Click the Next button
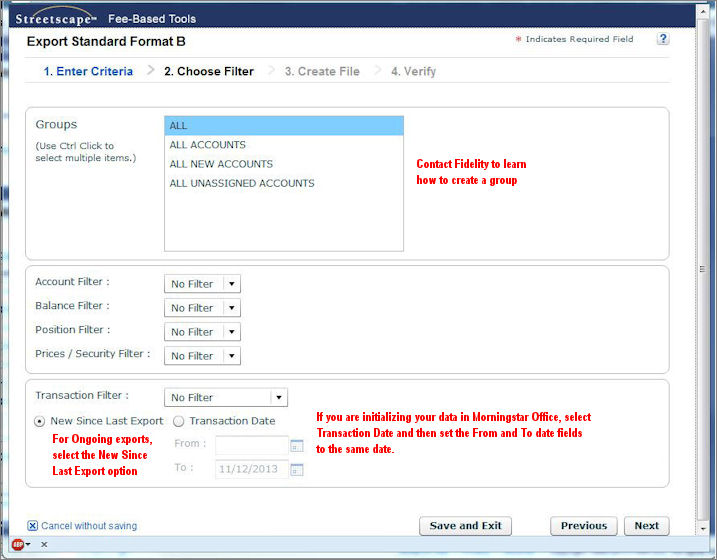The height and width of the screenshot is (560, 717). (x=646, y=526)
